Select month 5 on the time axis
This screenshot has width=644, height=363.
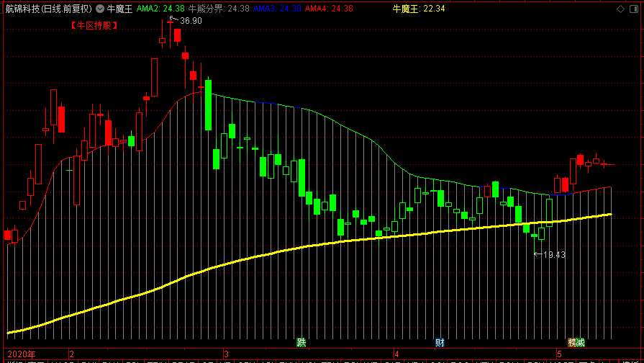tap(559, 354)
